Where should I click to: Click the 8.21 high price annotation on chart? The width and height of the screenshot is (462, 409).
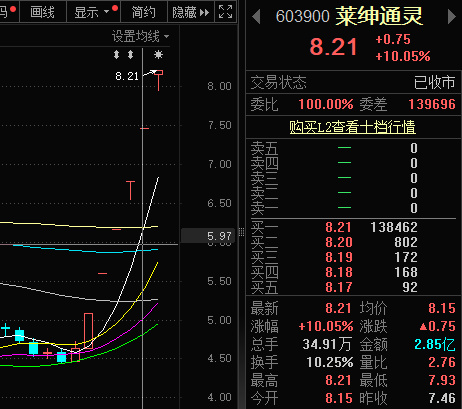(x=127, y=76)
